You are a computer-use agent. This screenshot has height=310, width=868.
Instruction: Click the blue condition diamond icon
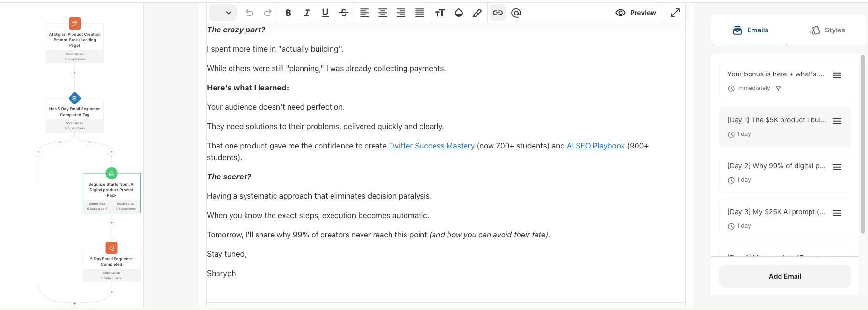tap(74, 98)
